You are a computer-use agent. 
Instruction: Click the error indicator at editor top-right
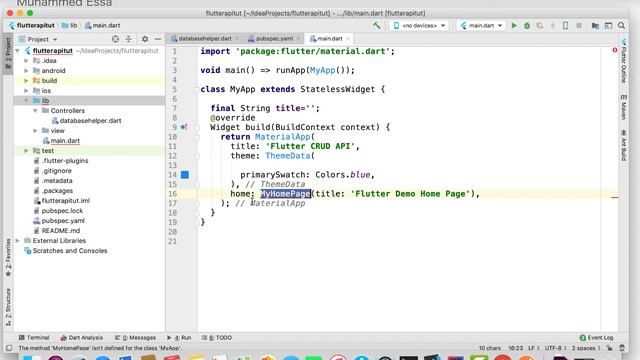click(x=615, y=50)
